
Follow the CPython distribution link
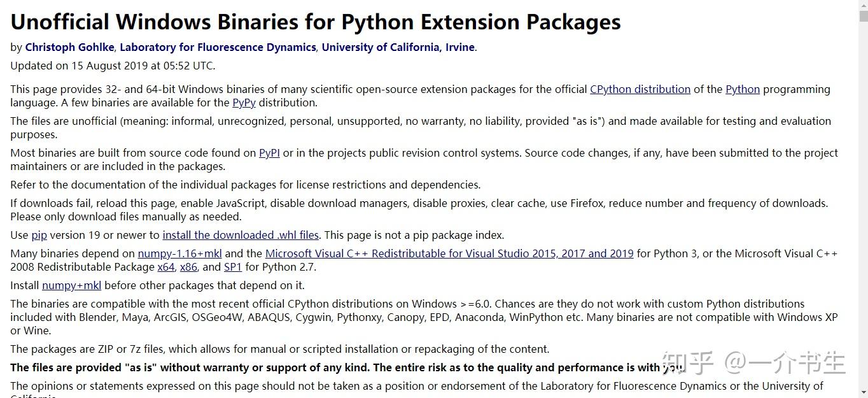pos(640,89)
